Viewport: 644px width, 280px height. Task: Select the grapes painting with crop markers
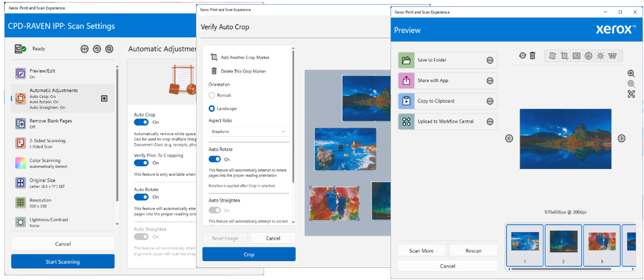coord(334,203)
